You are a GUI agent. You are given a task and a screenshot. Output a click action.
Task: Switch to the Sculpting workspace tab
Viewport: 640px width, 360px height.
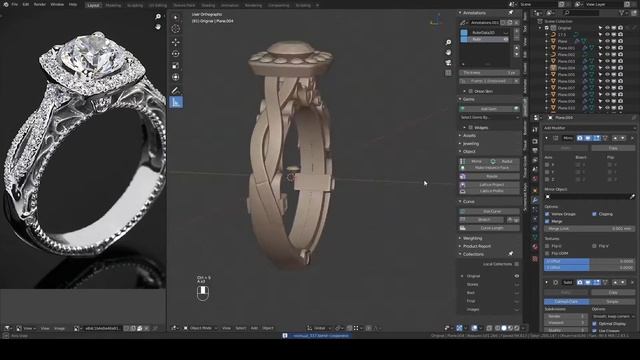pyautogui.click(x=135, y=5)
